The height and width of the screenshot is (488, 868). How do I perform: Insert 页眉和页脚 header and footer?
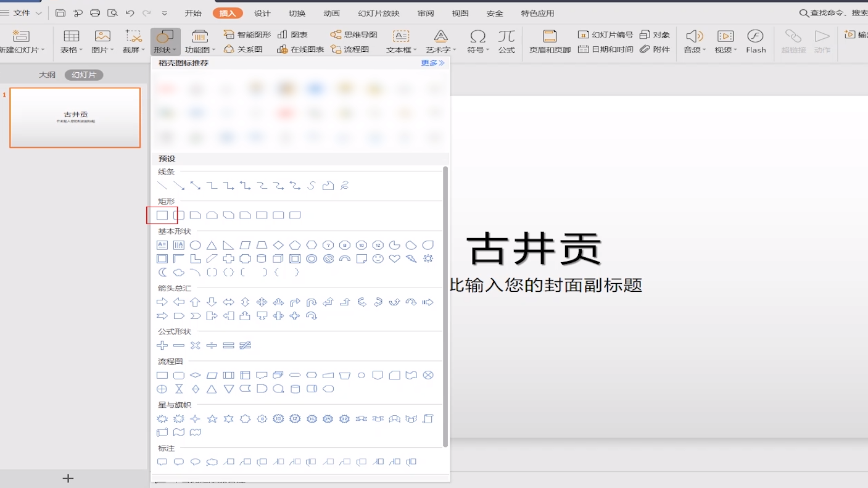[x=550, y=41]
